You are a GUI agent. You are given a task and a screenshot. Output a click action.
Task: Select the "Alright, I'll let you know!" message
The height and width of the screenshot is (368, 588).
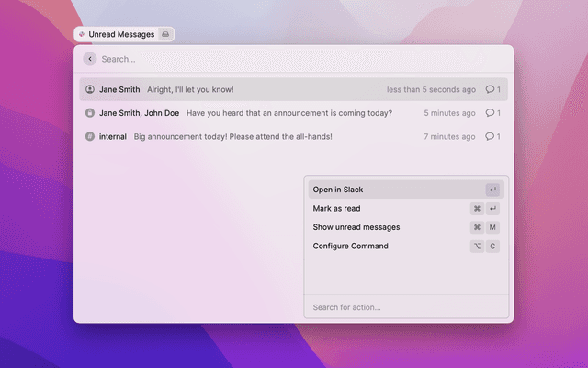click(190, 90)
